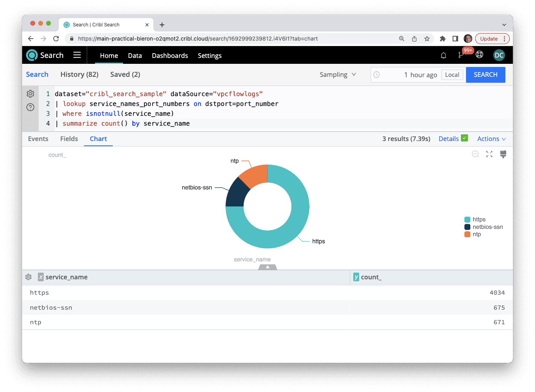This screenshot has height=392, width=535.
Task: Open query editor settings gear
Action: point(30,94)
